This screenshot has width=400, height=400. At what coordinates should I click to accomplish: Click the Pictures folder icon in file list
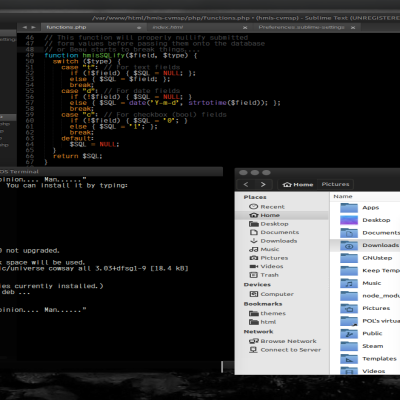349,308
